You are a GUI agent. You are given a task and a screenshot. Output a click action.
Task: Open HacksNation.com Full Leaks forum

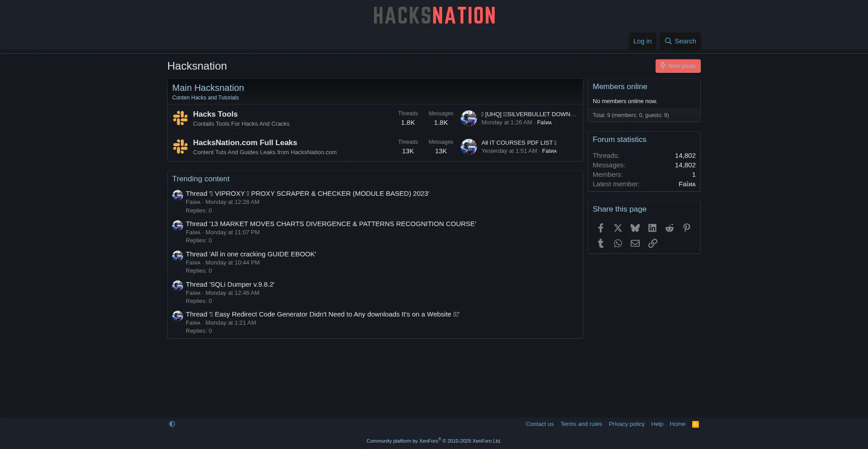pyautogui.click(x=245, y=143)
